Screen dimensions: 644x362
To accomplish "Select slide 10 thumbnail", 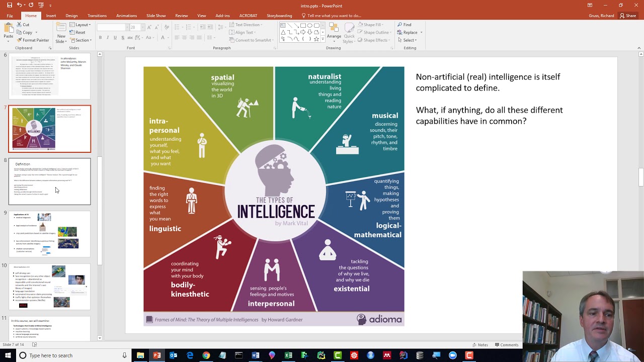I will 50,287.
